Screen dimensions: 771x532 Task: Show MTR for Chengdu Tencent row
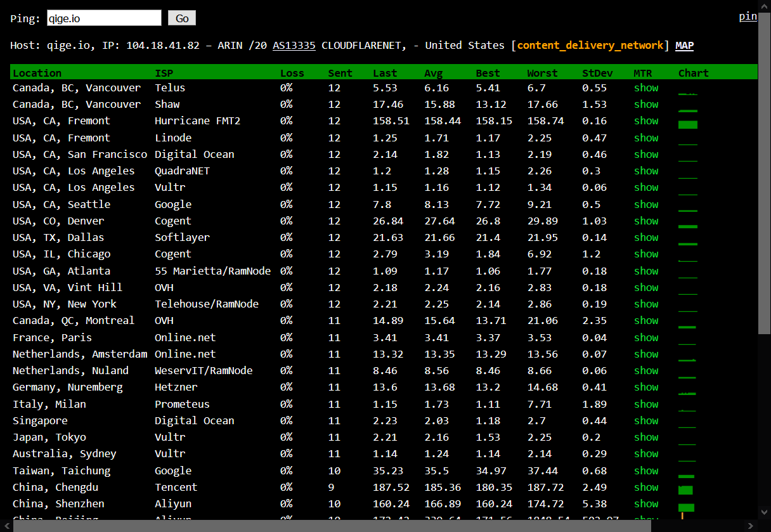click(x=646, y=487)
